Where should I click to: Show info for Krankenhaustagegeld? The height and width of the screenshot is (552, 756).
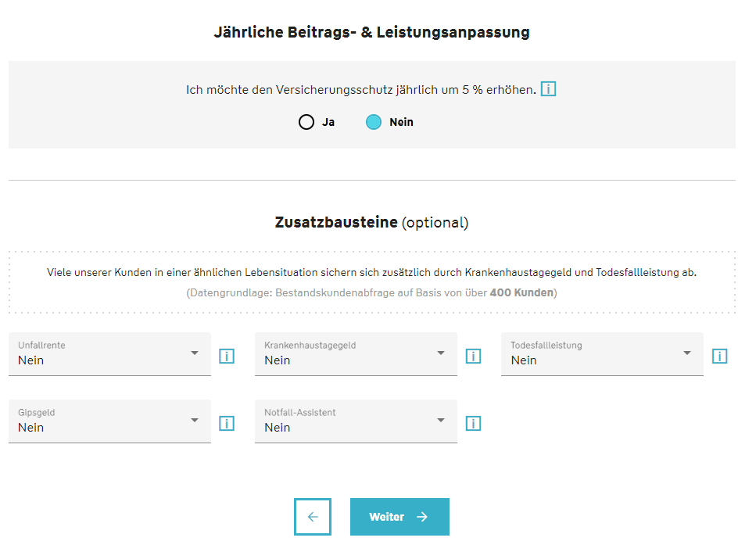tap(473, 357)
